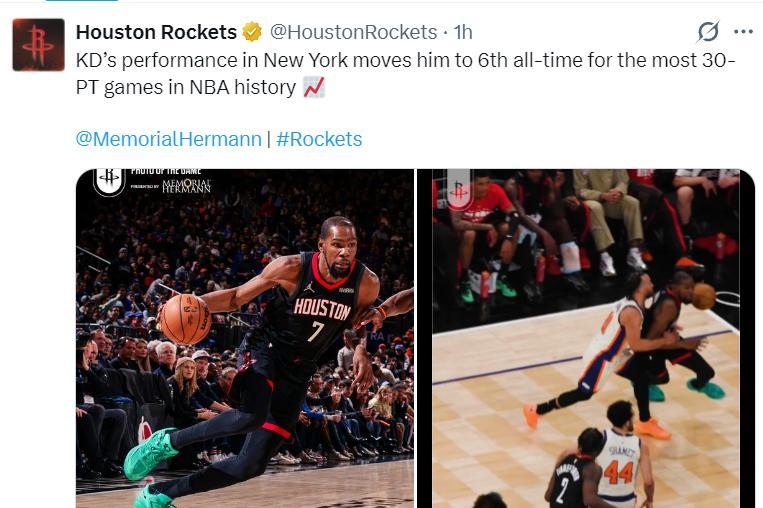Click the tweet text about KD
Viewport: 763px width, 508px height.
405,74
